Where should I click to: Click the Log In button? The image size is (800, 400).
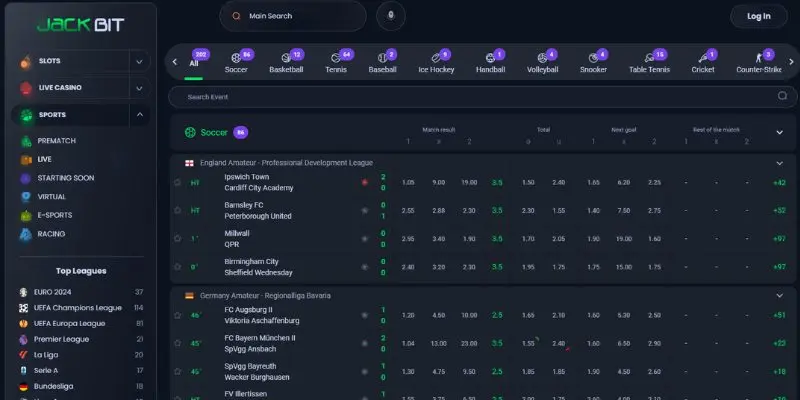coord(759,16)
